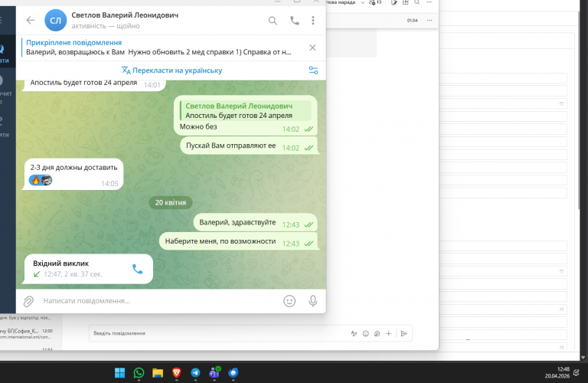Click the fire reaction on the message
The image size is (588, 383).
36,181
